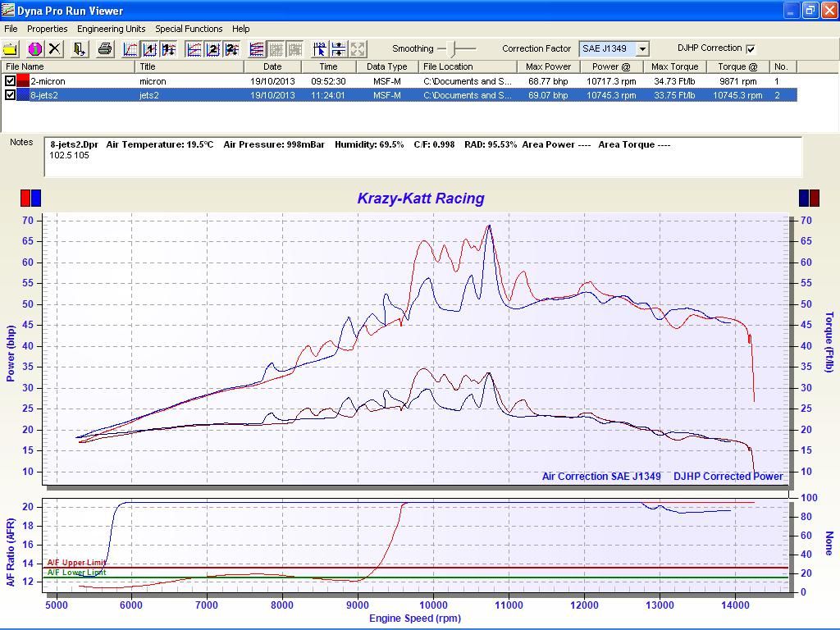Image resolution: width=840 pixels, height=630 pixels.
Task: Open run information with the purple info icon
Action: coord(34,49)
